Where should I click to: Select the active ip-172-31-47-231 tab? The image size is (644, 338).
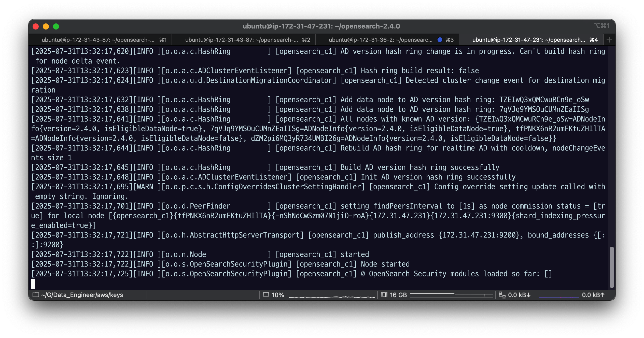pyautogui.click(x=528, y=40)
